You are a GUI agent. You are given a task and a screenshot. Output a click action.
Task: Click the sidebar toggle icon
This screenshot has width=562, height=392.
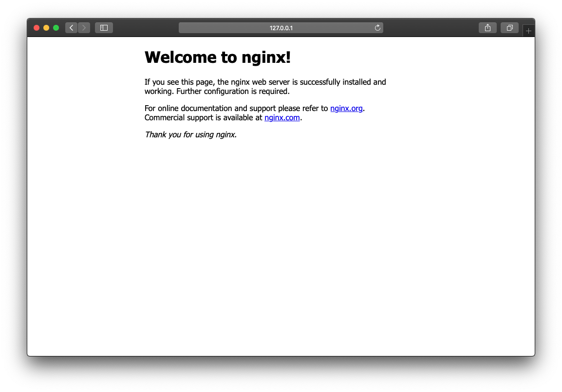(104, 27)
